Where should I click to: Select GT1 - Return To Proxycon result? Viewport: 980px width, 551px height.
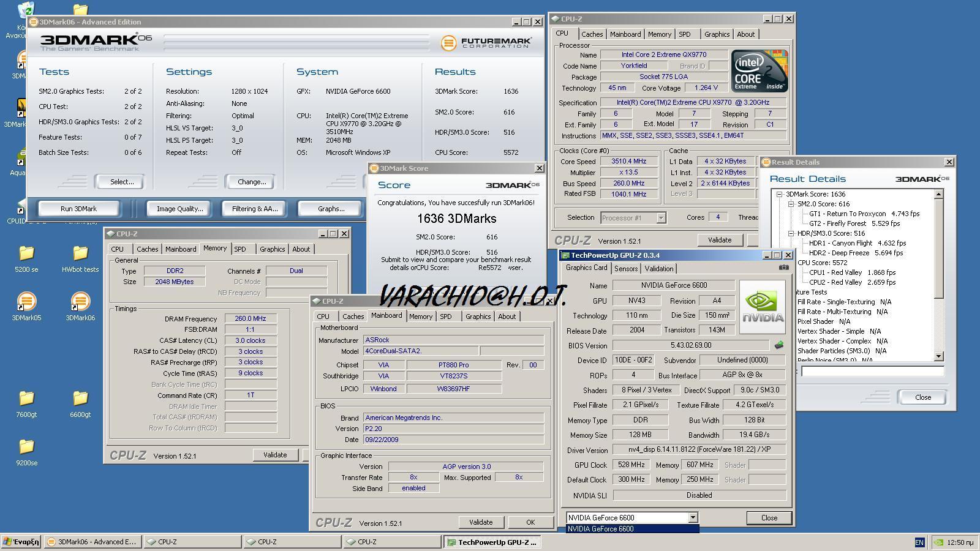pyautogui.click(x=864, y=214)
